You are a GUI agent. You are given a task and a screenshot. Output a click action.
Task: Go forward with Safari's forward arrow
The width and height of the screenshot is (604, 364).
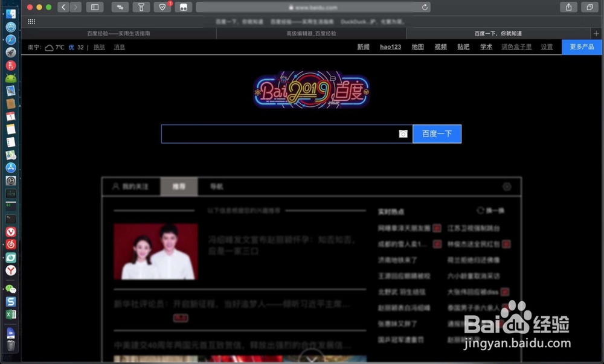pos(75,7)
